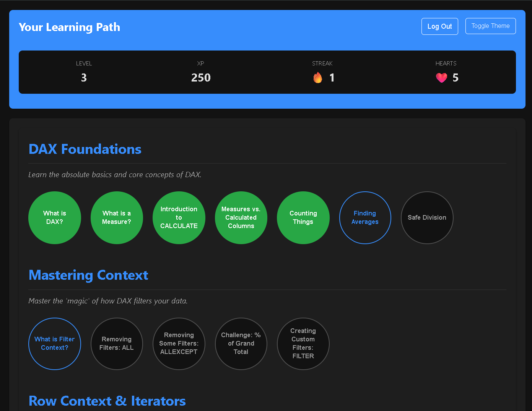Click the 'Mastering Context' section heading

point(88,275)
